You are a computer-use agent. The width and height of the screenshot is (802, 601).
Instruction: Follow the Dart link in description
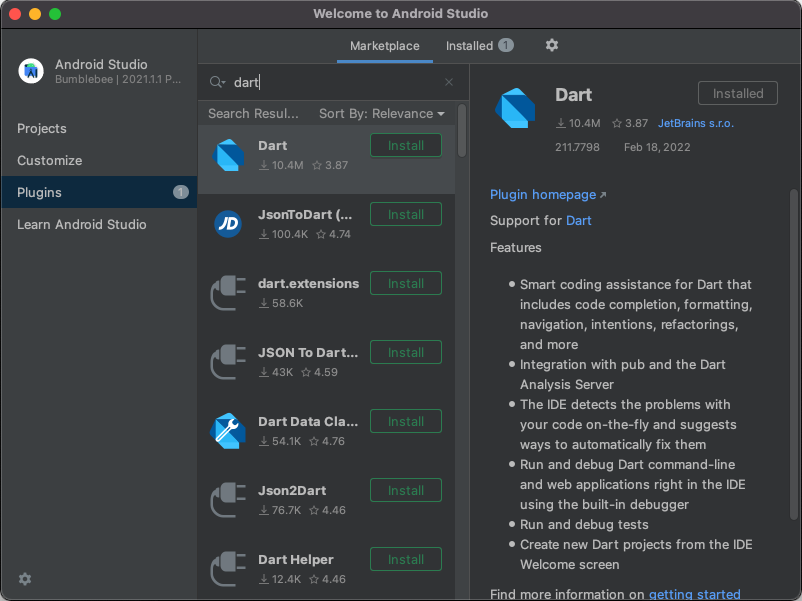pos(578,220)
